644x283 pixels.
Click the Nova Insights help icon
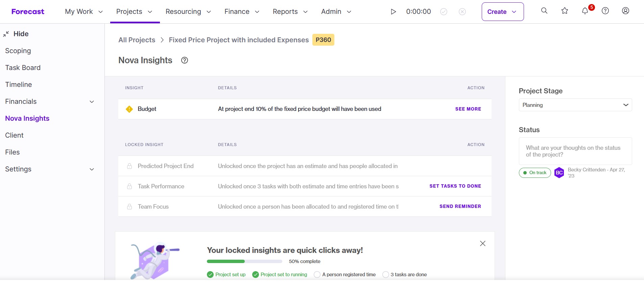(x=185, y=60)
